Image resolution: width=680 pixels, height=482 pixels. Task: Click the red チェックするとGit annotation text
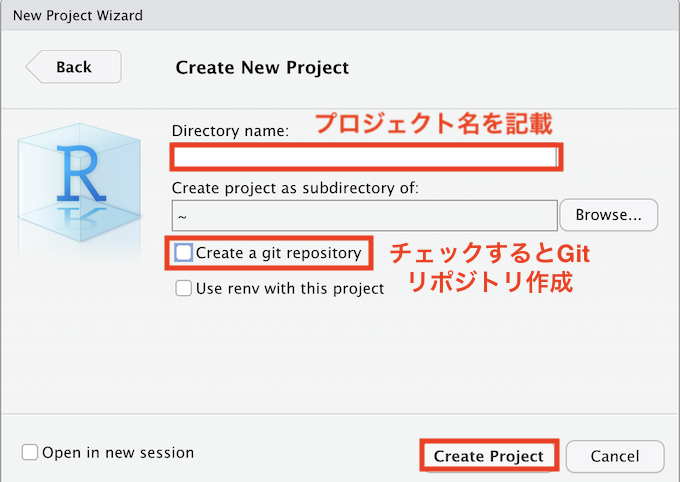(490, 253)
